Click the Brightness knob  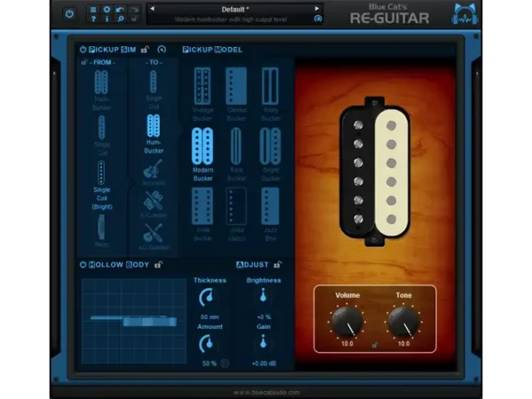click(x=263, y=296)
